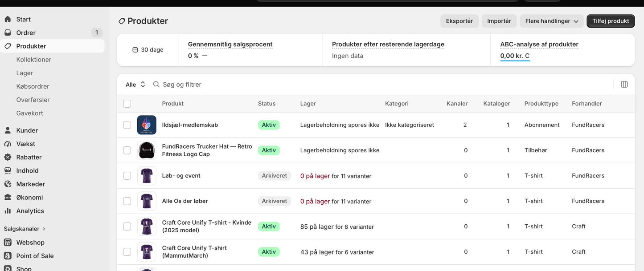Select the Ildsjæl-medlemskab row checkbox

[x=127, y=125]
